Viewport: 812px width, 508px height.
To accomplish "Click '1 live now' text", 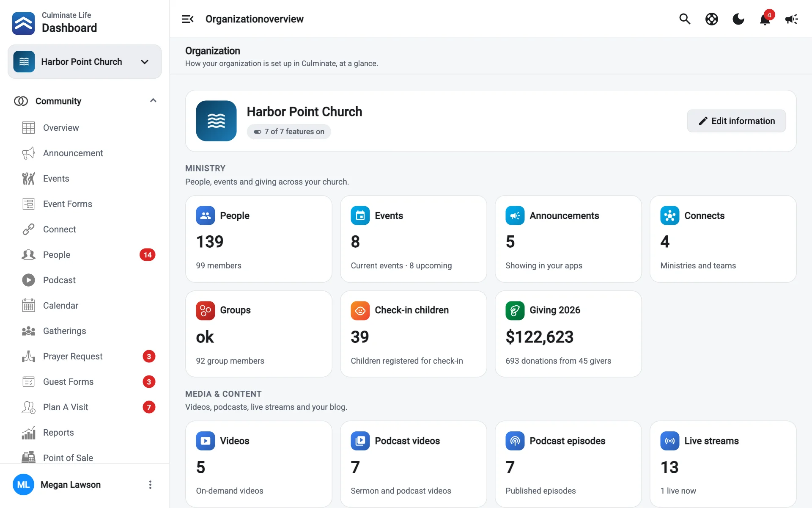I will [678, 491].
